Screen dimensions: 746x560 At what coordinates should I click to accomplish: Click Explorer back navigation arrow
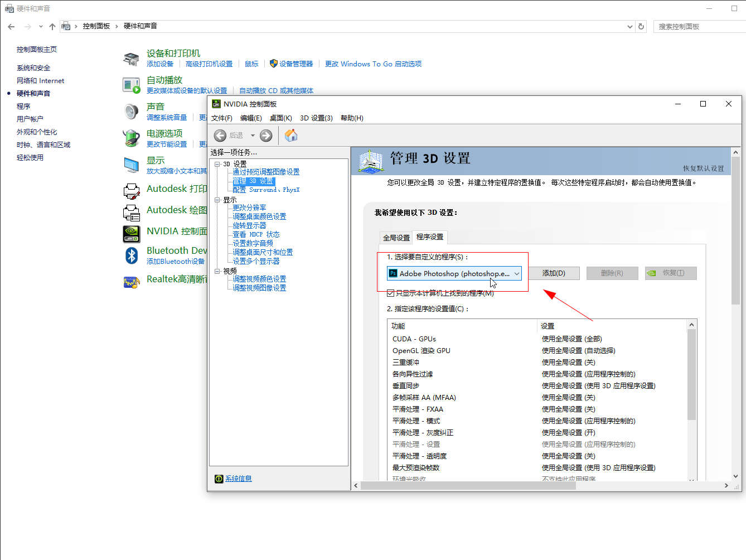pos(11,26)
